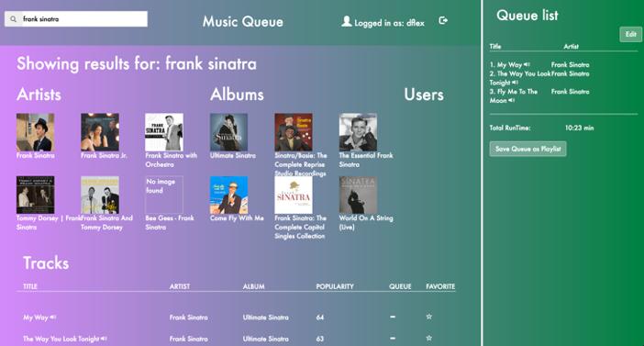Click speaker icon next to My Way track
This screenshot has width=644, height=346.
pyautogui.click(x=53, y=318)
